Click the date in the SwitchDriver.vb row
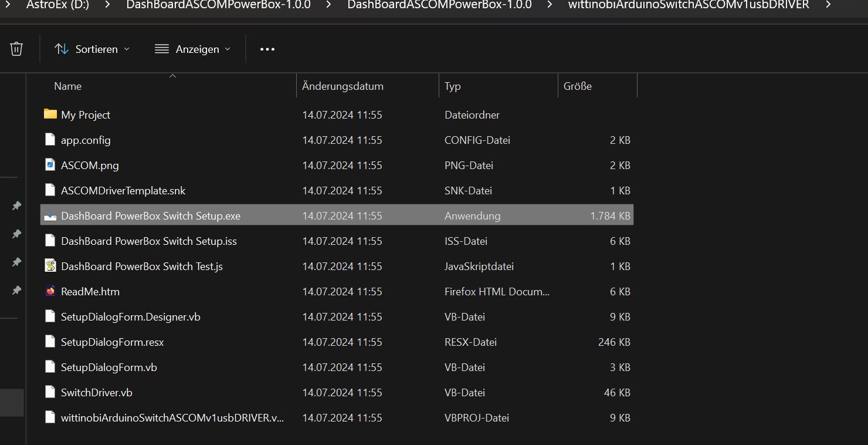The height and width of the screenshot is (445, 868). click(x=342, y=393)
